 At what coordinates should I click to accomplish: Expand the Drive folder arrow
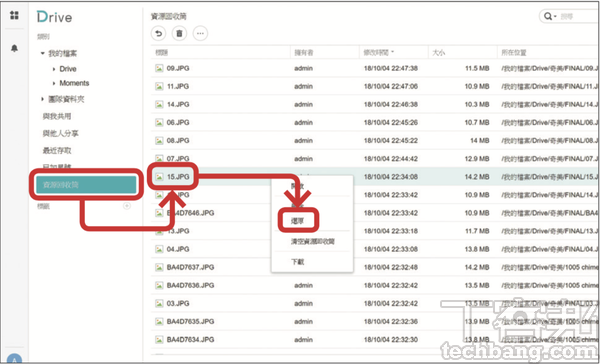(54, 69)
